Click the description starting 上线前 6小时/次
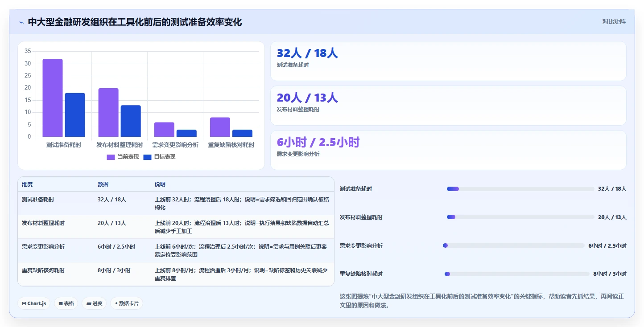This screenshot has height=327, width=644. coord(242,251)
